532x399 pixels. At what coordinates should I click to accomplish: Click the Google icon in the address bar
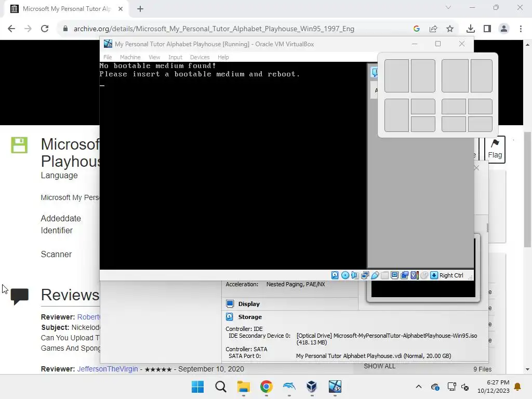[417, 29]
